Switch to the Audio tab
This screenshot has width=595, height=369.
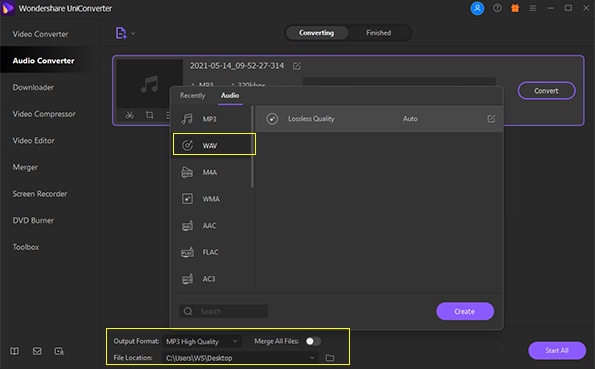[230, 95]
